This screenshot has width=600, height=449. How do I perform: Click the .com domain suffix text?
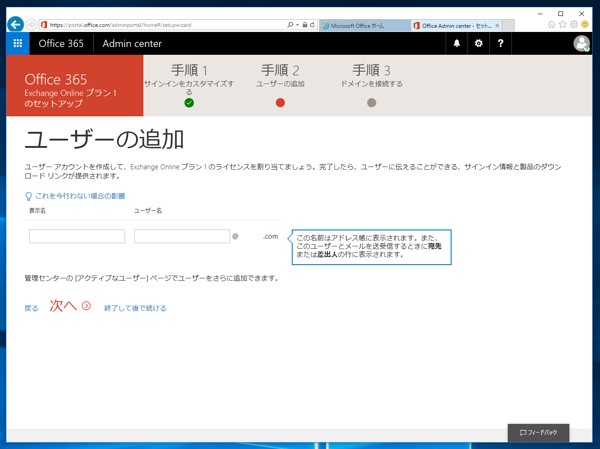[271, 237]
